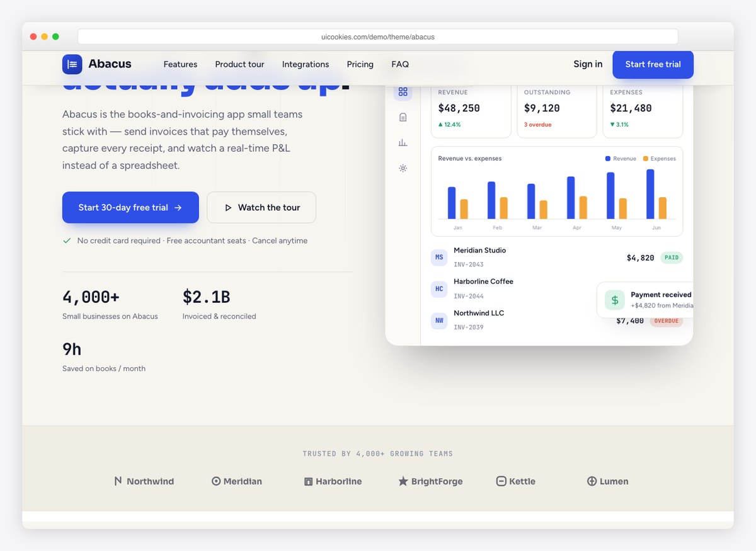Go to Pricing in the navigation
Image resolution: width=756 pixels, height=551 pixels.
(360, 64)
